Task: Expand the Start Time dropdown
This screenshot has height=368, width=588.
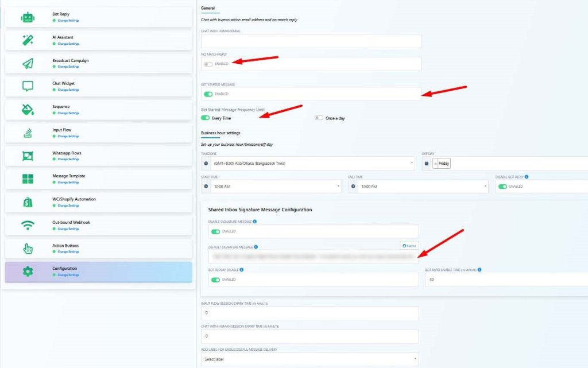Action: click(273, 187)
